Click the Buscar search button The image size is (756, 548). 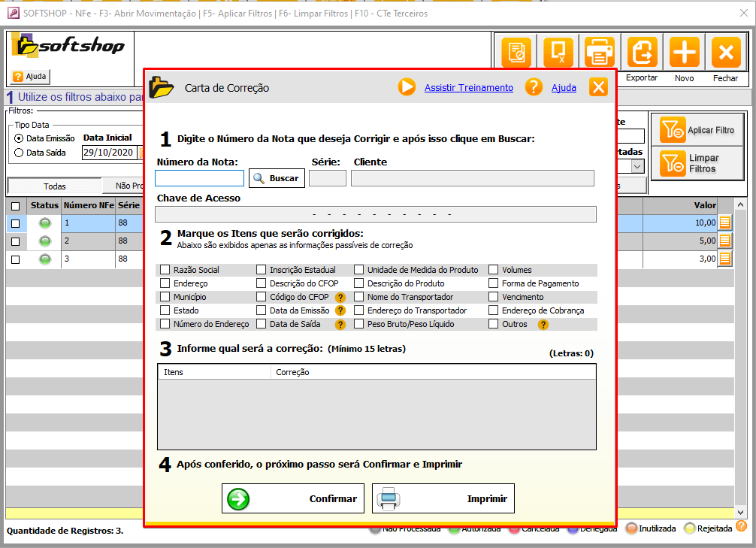[x=277, y=178]
